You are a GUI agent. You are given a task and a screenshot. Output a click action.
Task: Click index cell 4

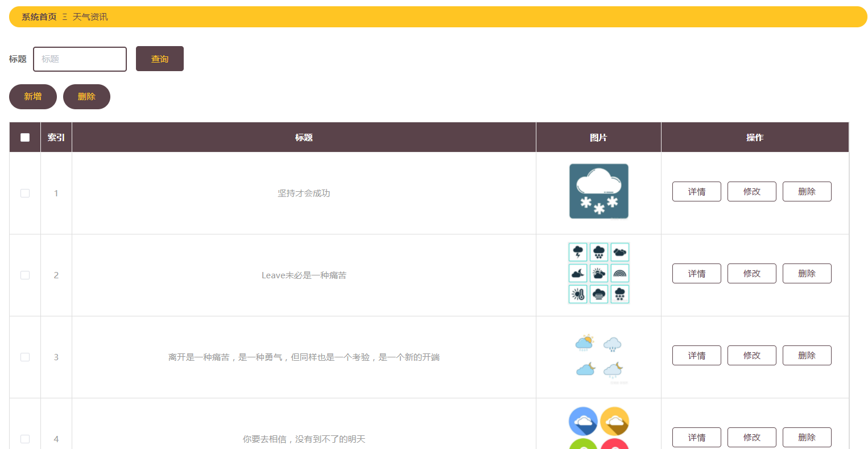[56, 424]
